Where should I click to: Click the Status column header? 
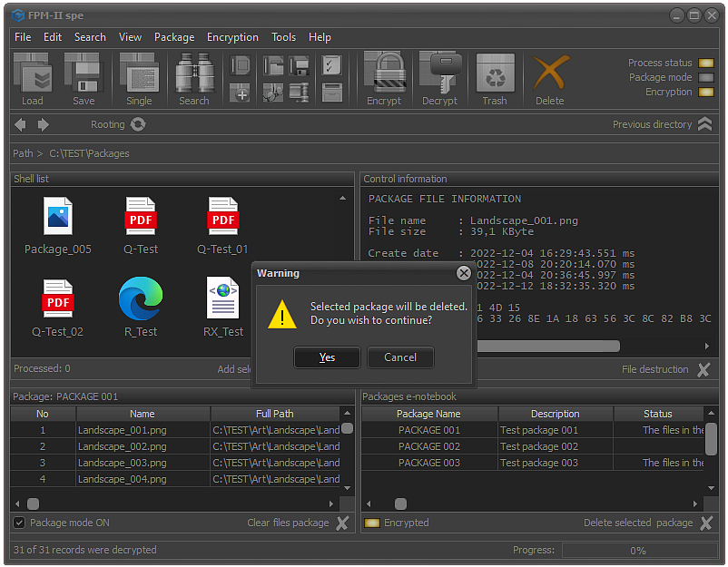point(658,414)
